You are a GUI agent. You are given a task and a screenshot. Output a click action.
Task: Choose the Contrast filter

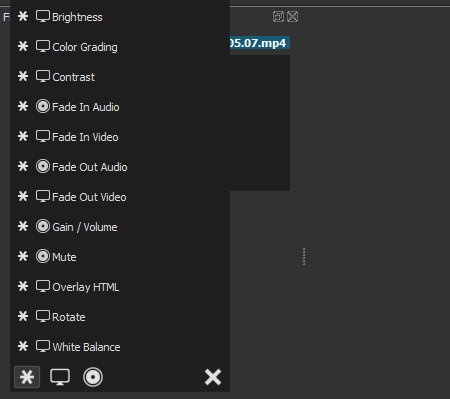pyautogui.click(x=120, y=77)
